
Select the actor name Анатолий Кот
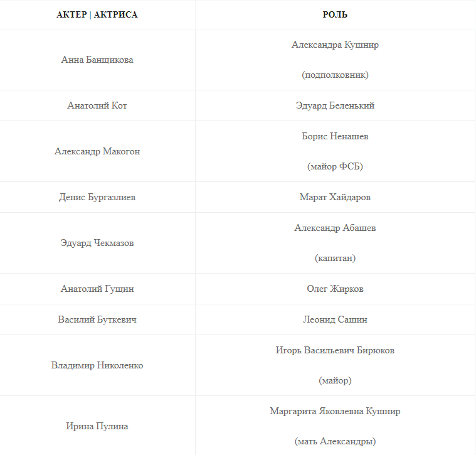pyautogui.click(x=97, y=105)
